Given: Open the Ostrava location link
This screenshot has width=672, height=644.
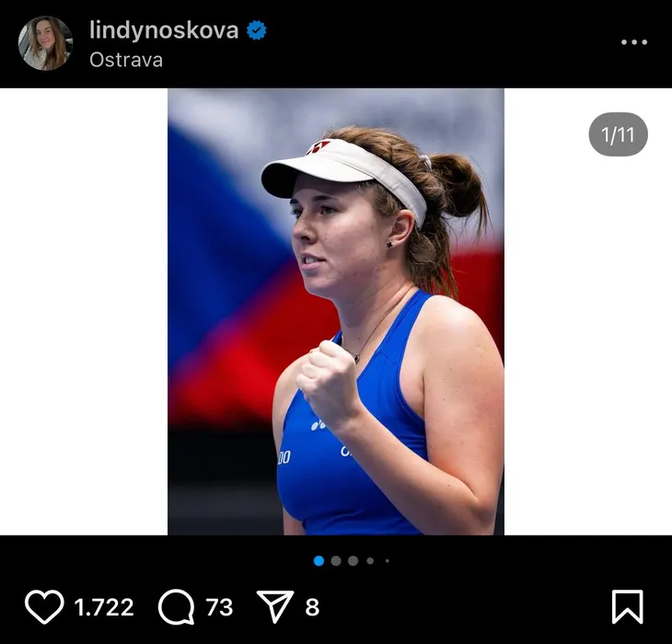Looking at the screenshot, I should 126,60.
